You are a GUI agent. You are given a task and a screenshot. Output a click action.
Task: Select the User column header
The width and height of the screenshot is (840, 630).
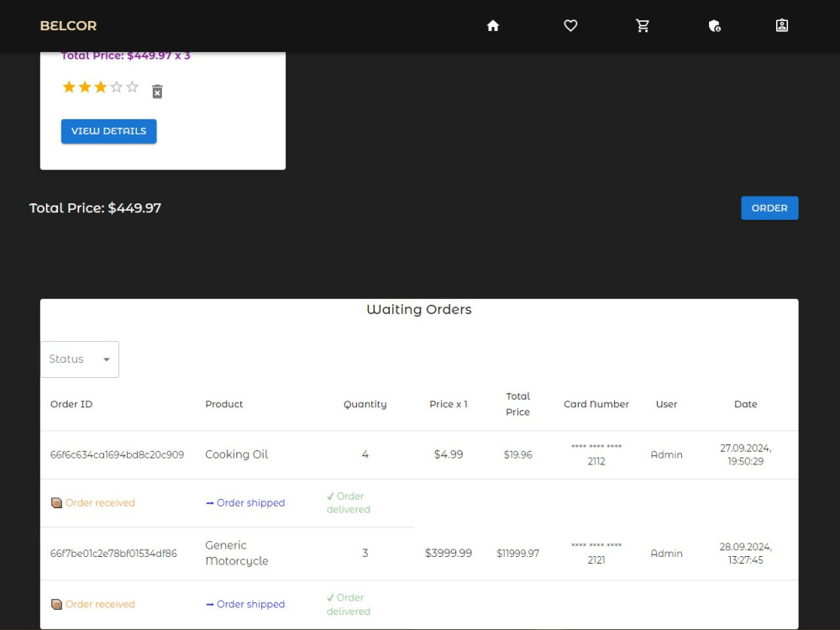tap(666, 404)
